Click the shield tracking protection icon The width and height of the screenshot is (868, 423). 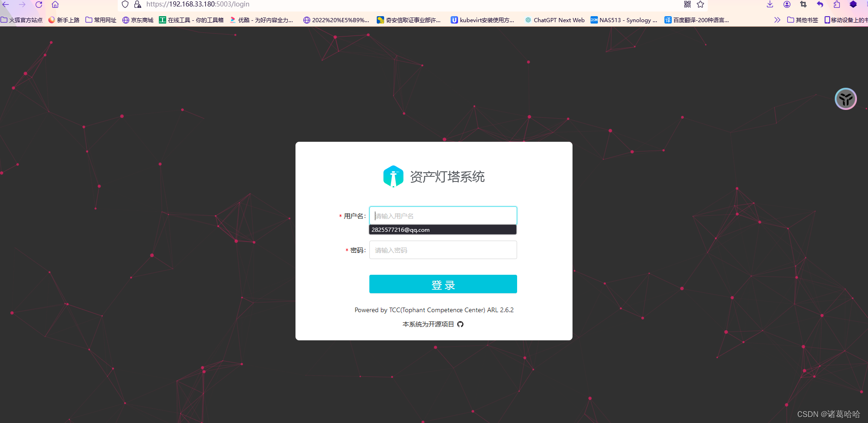[125, 5]
